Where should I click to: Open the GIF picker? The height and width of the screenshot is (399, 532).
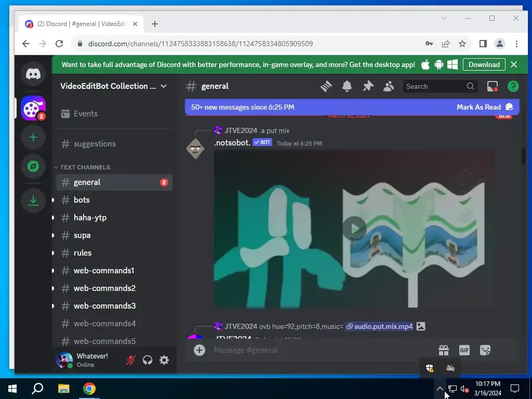(x=464, y=350)
